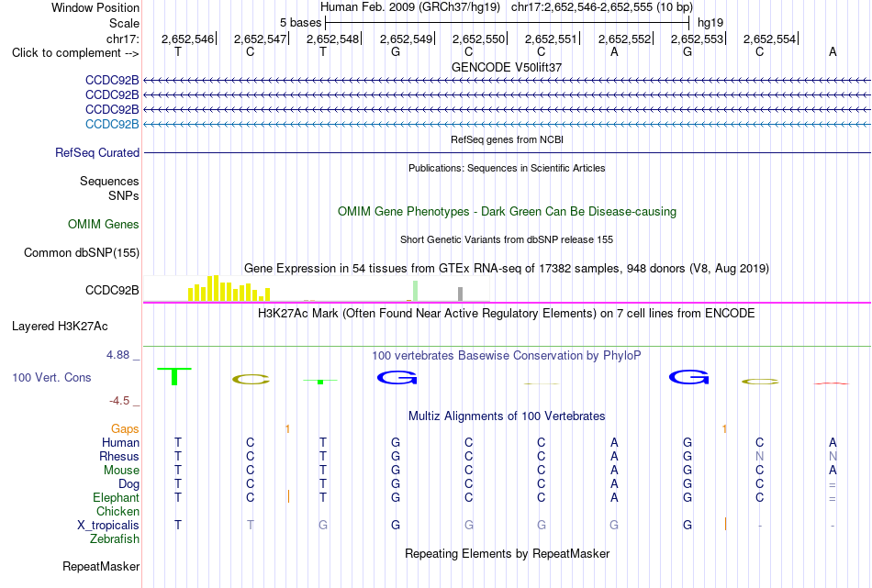The image size is (872, 588).
Task: Click the orange Gaps label
Action: tap(125, 429)
